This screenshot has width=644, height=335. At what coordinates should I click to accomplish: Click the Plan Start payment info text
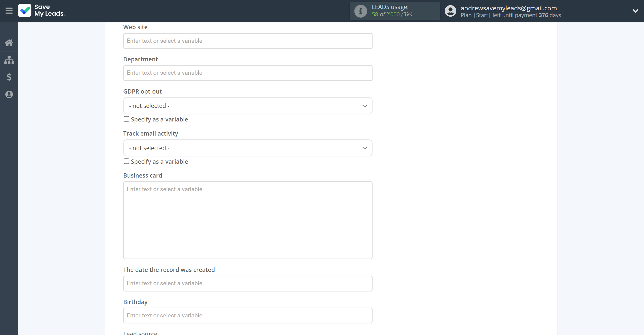(x=511, y=15)
